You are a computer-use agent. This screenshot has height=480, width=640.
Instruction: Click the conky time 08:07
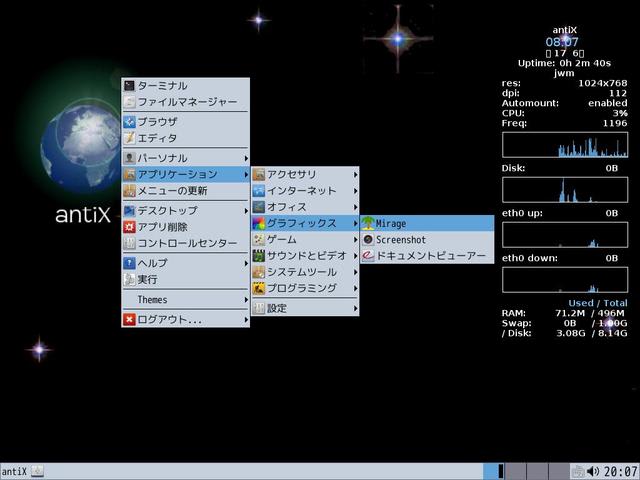[562, 42]
